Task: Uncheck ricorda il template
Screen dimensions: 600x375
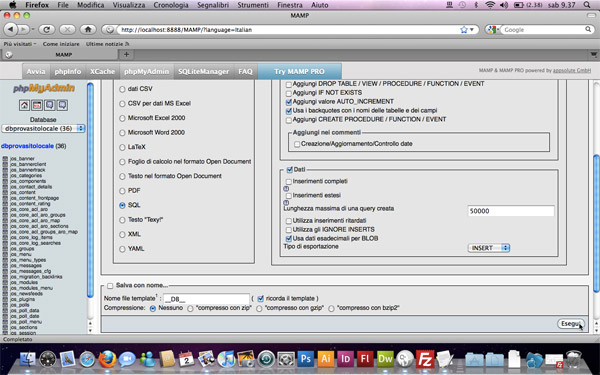Action: [261, 298]
